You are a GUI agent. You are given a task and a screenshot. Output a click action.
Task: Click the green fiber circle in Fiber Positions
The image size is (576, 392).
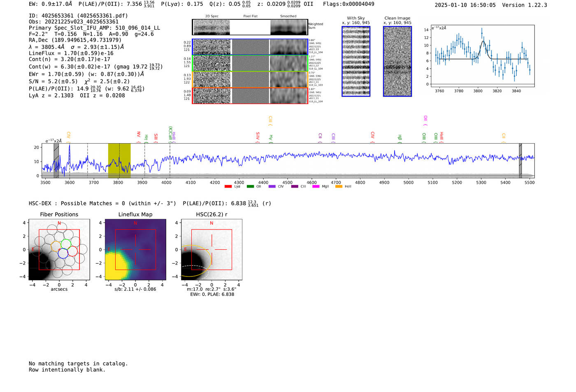66,244
